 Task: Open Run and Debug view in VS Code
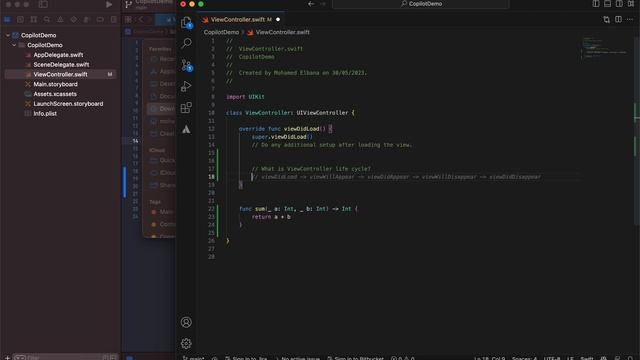(186, 86)
